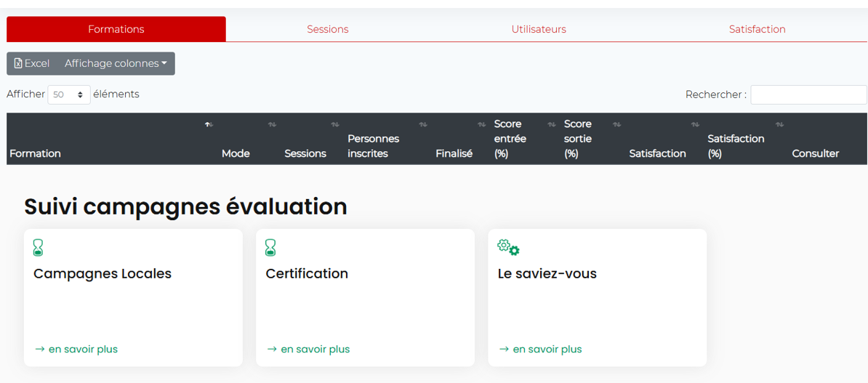Sort table by Formation column arrow

[x=208, y=125]
